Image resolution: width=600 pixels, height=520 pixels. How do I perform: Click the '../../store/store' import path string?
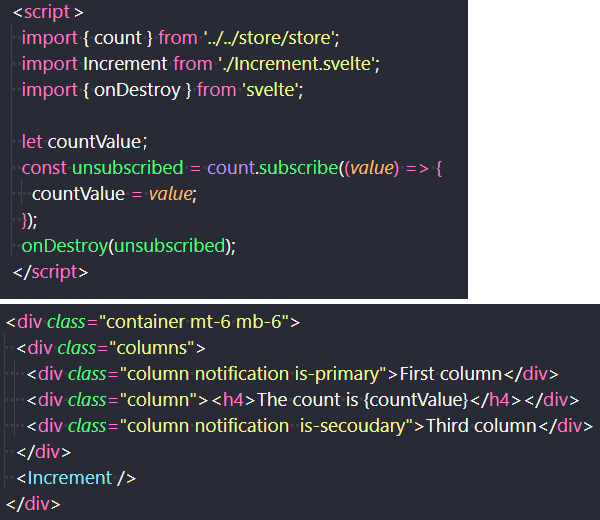269,38
